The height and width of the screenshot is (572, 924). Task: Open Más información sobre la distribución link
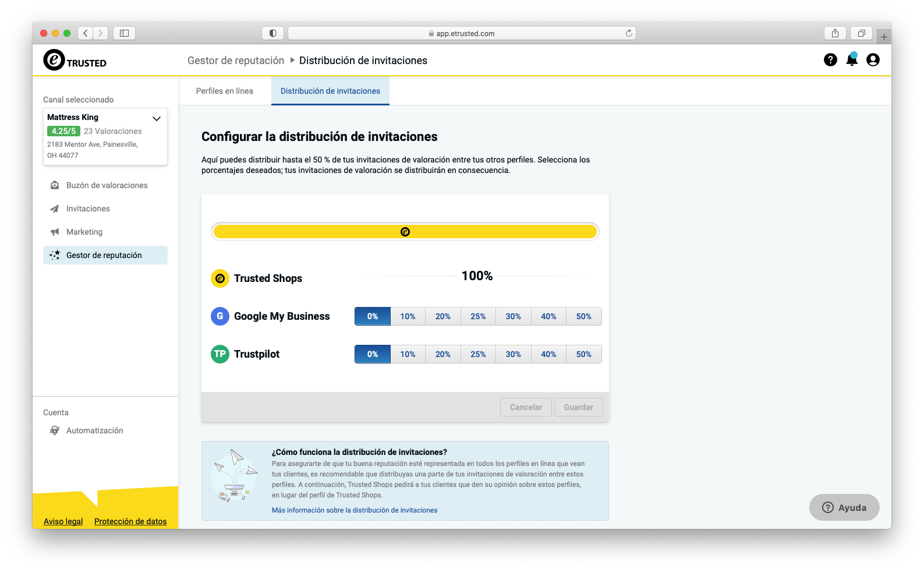355,510
